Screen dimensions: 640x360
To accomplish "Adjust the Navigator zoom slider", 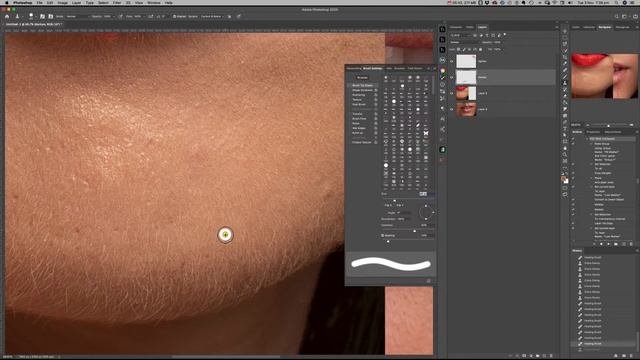I will click(x=609, y=125).
